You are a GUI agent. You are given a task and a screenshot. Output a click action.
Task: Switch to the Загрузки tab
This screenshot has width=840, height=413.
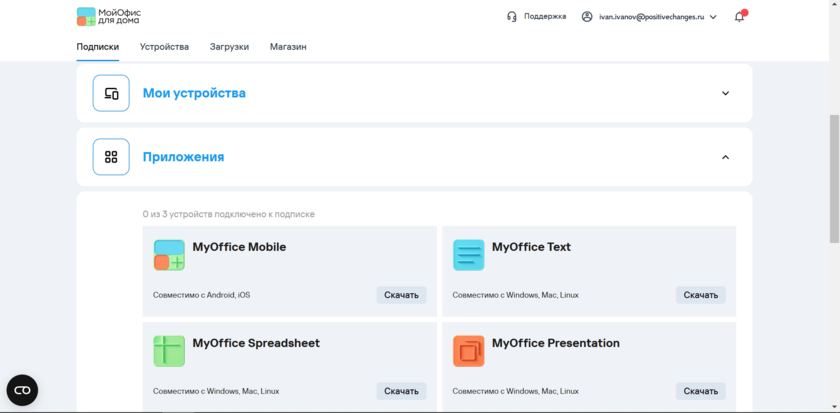click(229, 47)
